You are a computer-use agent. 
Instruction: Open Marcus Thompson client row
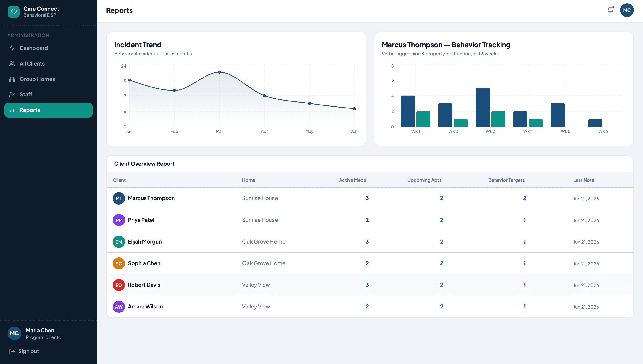(370, 198)
